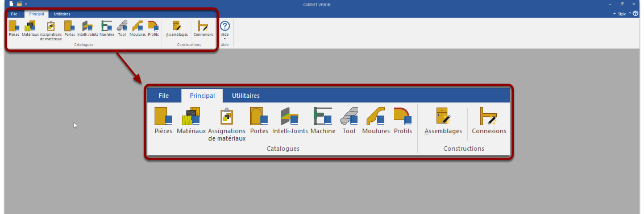Open Pièces catalogue in the small top ribbon

(x=14, y=29)
